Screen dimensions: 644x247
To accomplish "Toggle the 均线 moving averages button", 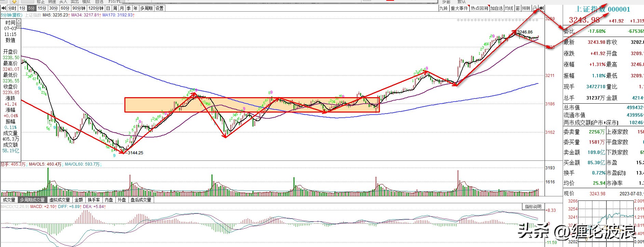I will pyautogui.click(x=509, y=8).
